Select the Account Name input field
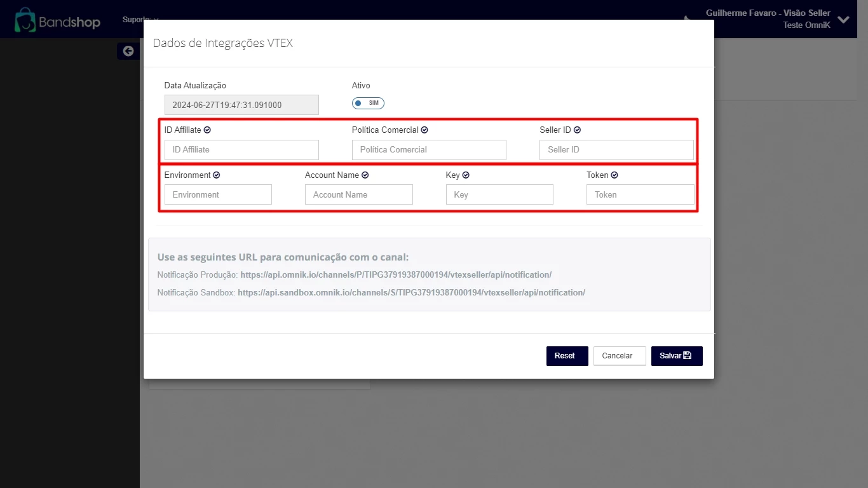The image size is (868, 488). [x=358, y=195]
